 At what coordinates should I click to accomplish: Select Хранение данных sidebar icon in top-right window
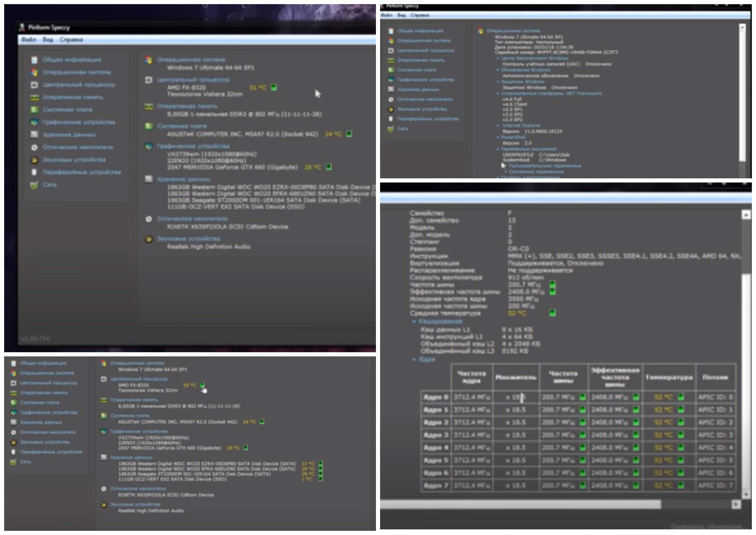(391, 89)
